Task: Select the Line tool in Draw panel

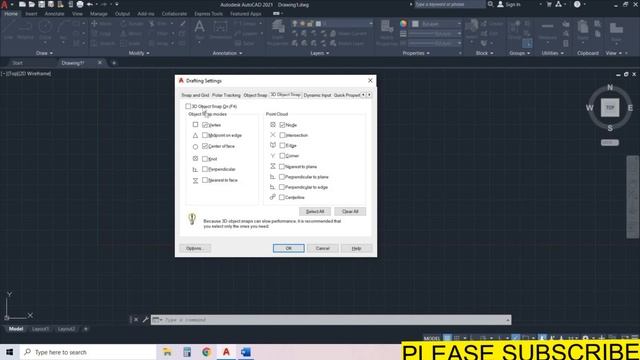Action: click(x=9, y=30)
